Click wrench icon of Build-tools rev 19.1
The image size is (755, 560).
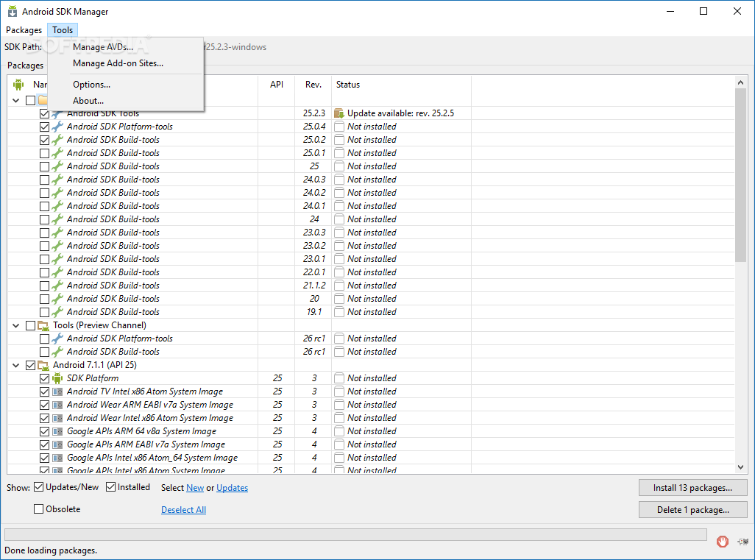pyautogui.click(x=57, y=312)
